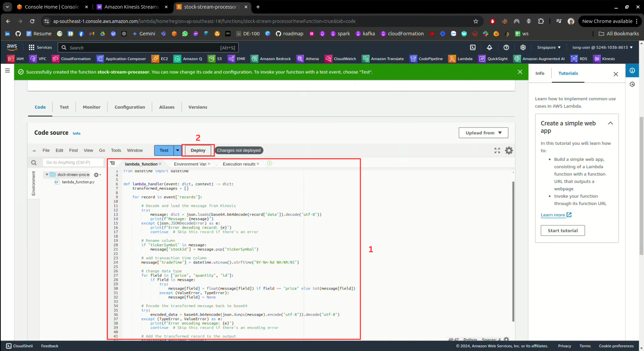Click the notifications bell icon
This screenshot has width=644, height=351.
pyautogui.click(x=489, y=47)
